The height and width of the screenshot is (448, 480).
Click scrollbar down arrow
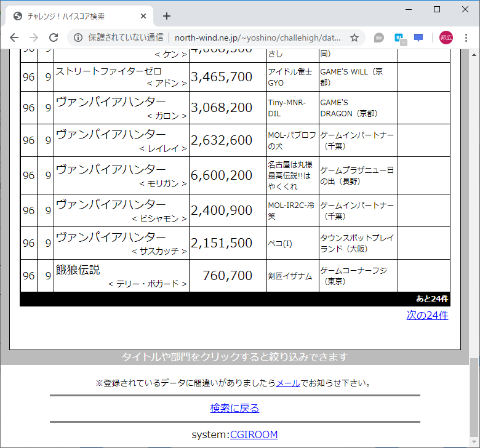pos(474,442)
